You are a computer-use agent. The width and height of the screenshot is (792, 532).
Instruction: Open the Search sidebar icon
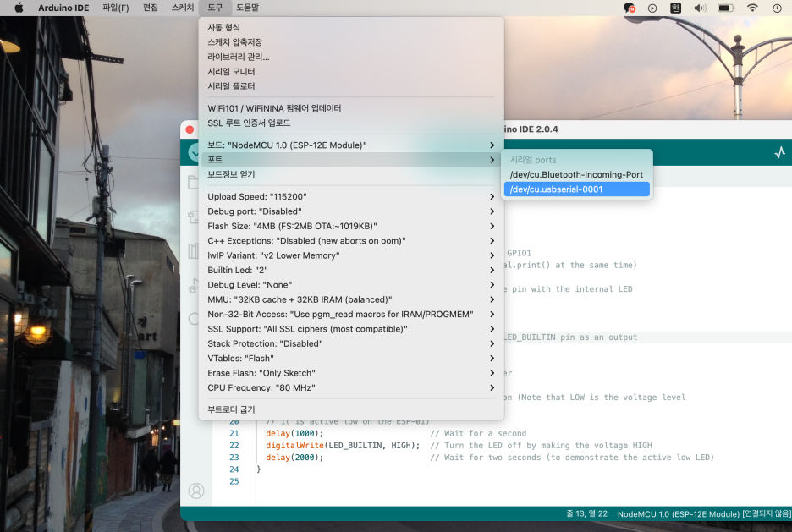194,319
